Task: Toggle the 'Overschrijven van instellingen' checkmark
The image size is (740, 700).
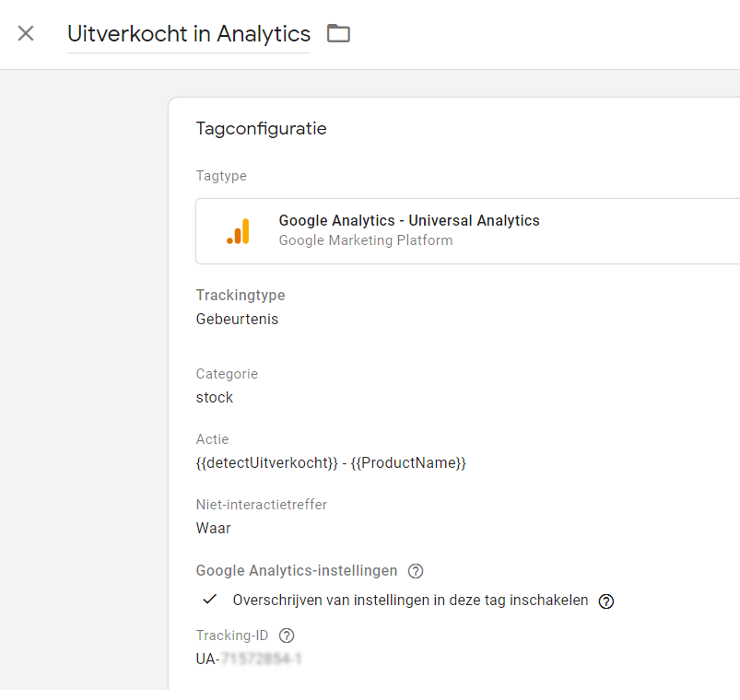Action: [209, 600]
